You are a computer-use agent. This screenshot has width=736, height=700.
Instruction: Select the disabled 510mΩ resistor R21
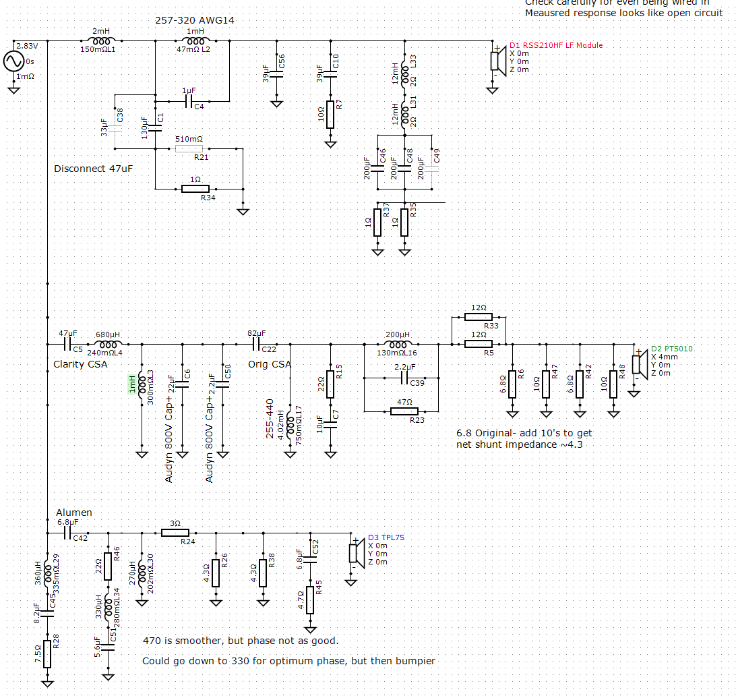[x=189, y=149]
